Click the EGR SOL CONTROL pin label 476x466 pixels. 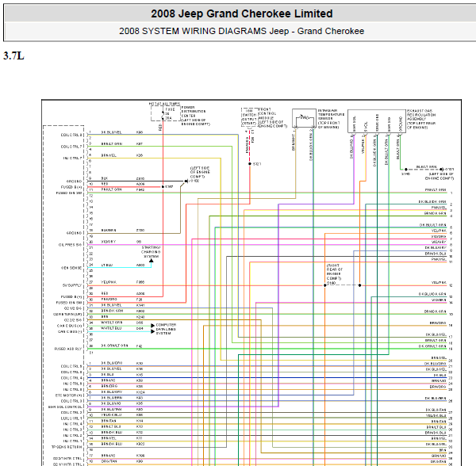click(x=65, y=407)
